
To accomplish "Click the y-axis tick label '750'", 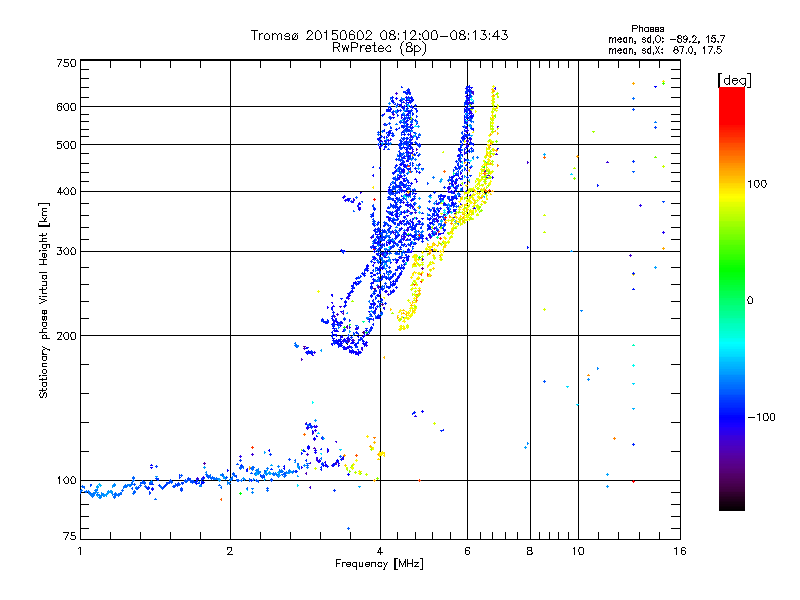I will click(66, 63).
